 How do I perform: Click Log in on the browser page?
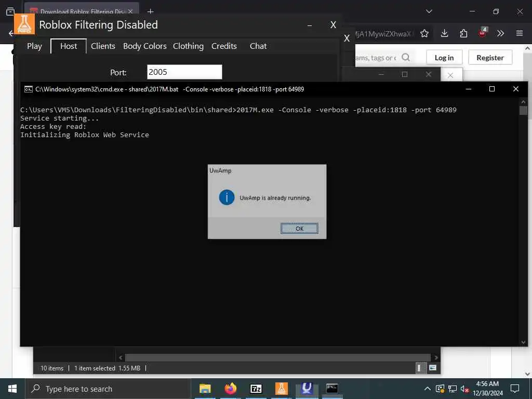pos(444,58)
